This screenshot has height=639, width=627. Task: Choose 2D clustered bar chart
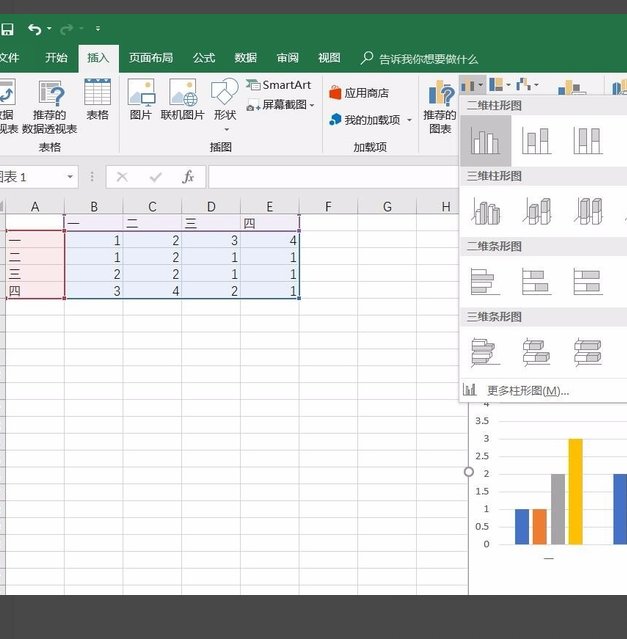pyautogui.click(x=485, y=281)
